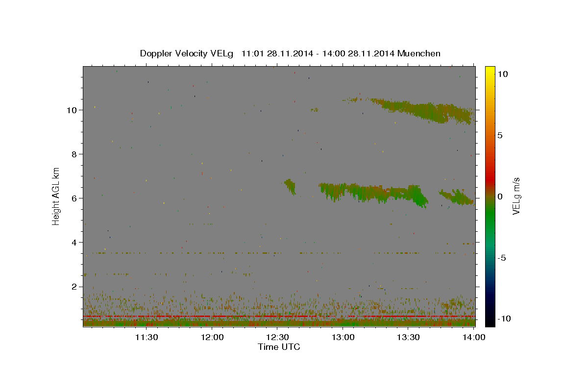Click the 11:30 time tick label

pos(146,337)
